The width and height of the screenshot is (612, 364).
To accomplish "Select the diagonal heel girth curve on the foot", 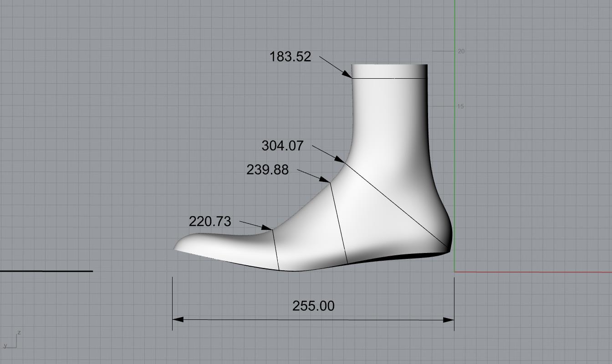I will (396, 205).
